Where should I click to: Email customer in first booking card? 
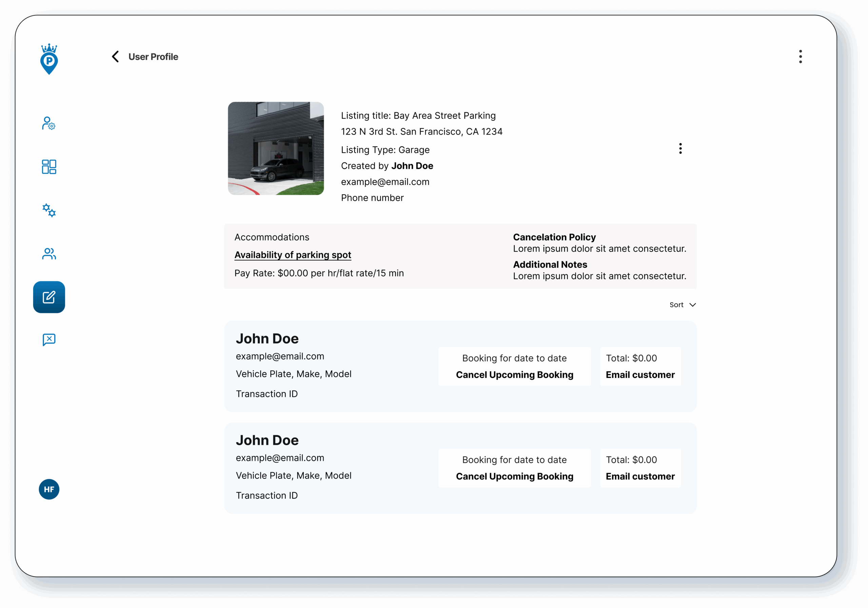click(640, 375)
